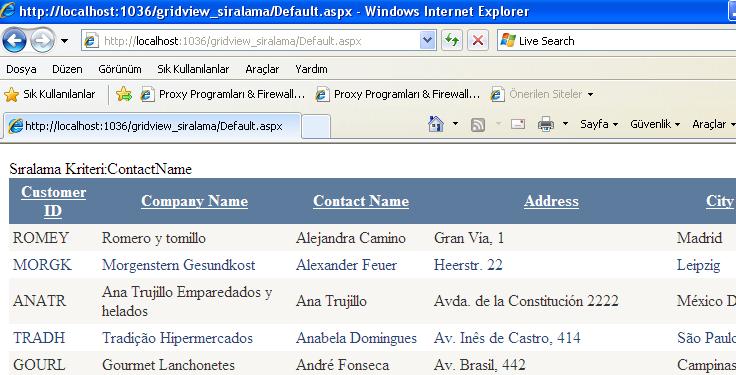Click the Gran Vía, 1 address cell
The width and height of the screenshot is (736, 375).
click(469, 238)
